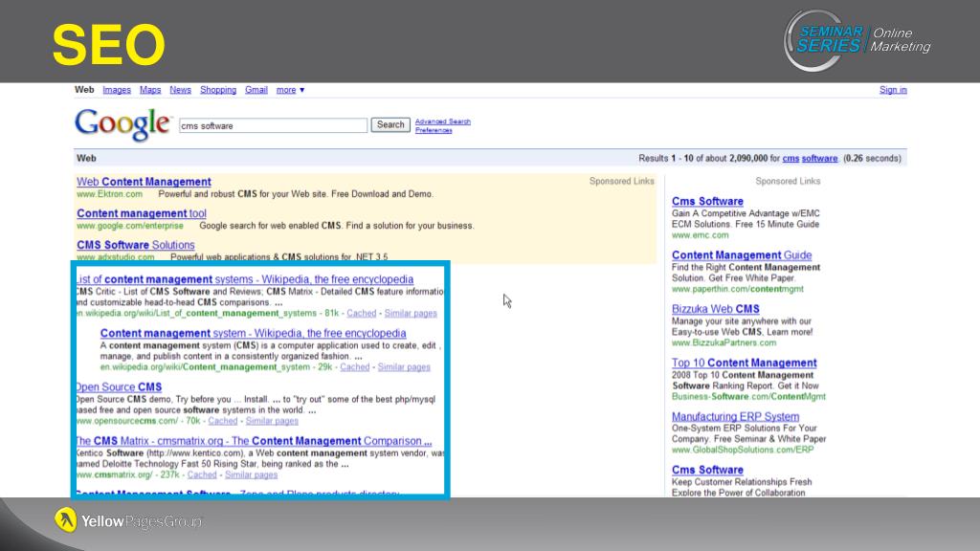Click the www.BizzukaPartners.com URL text
980x551 pixels.
pos(724,343)
